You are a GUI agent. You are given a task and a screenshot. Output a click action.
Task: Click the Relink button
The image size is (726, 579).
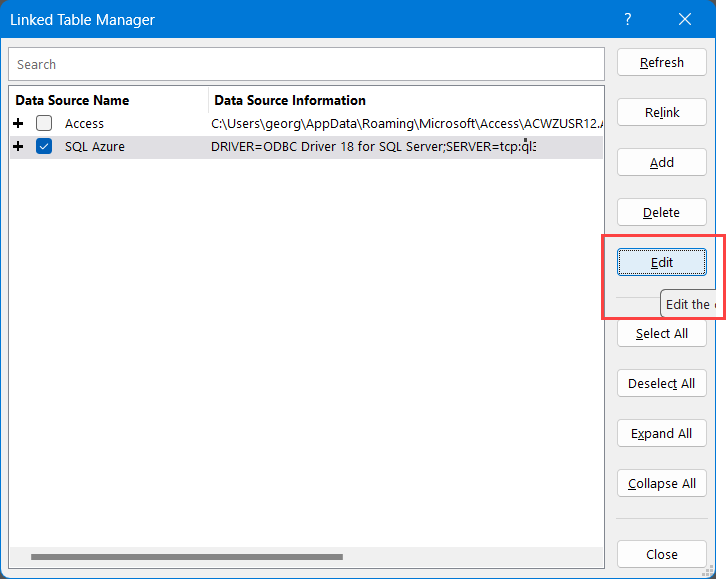tap(662, 112)
